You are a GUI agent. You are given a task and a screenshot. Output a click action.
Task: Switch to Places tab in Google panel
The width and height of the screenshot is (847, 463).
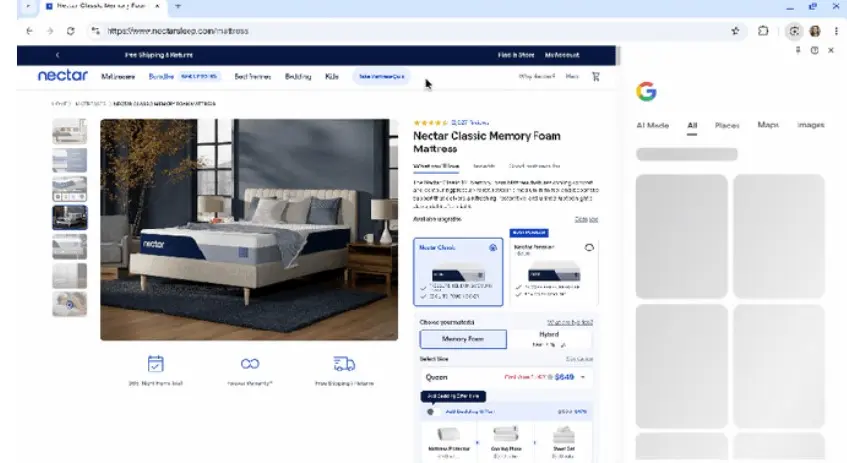(x=727, y=125)
